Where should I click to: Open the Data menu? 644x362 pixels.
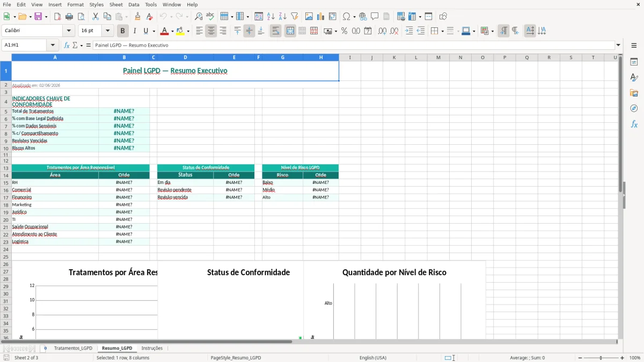pyautogui.click(x=134, y=4)
